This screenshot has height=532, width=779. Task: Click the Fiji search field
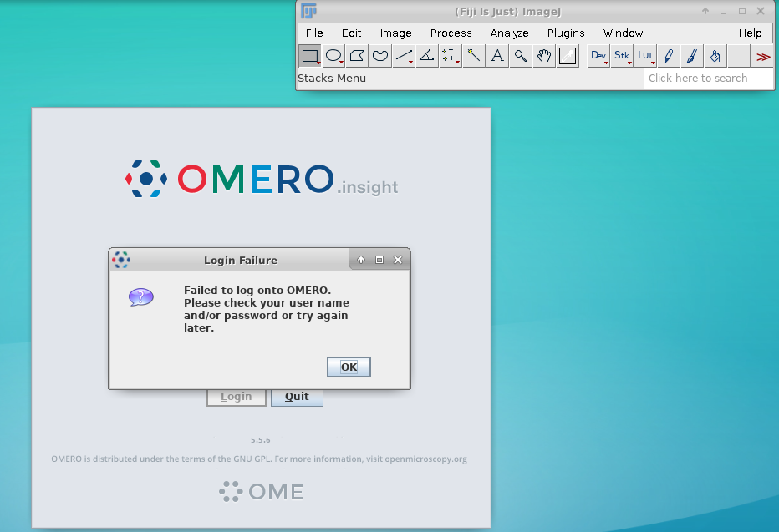point(706,78)
